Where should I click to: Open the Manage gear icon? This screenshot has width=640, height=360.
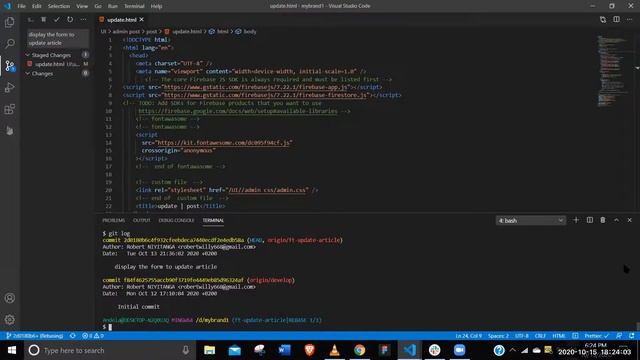tap(10, 320)
